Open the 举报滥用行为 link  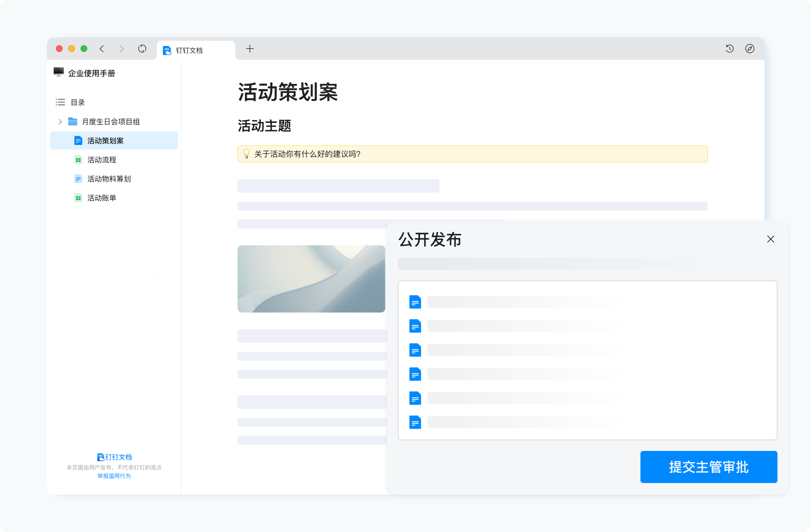[x=114, y=476]
